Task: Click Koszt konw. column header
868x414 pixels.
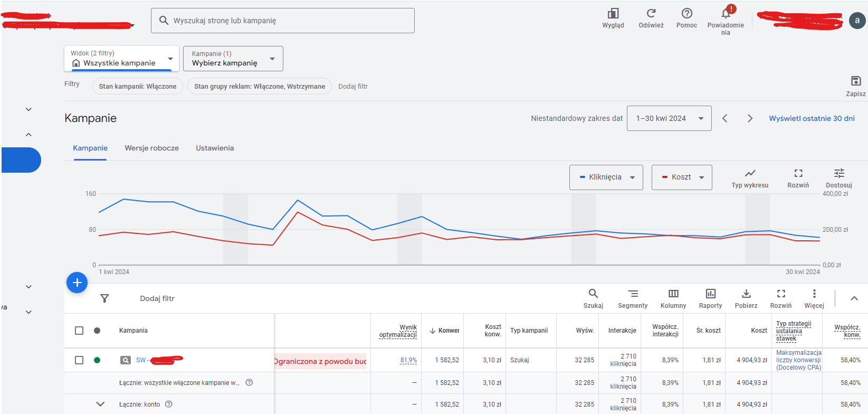Action: 493,331
